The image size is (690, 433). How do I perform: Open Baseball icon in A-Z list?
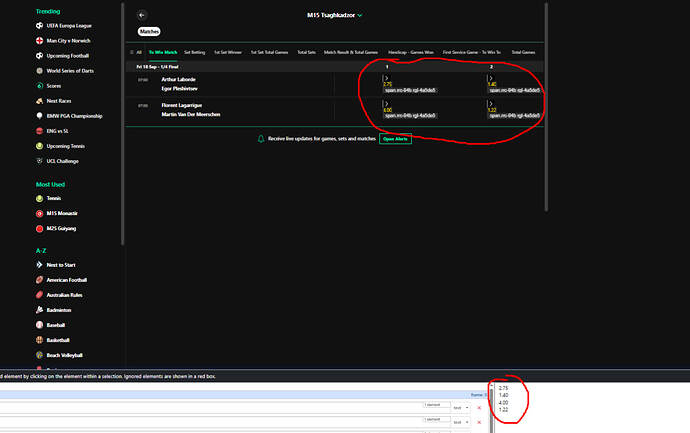[39, 325]
